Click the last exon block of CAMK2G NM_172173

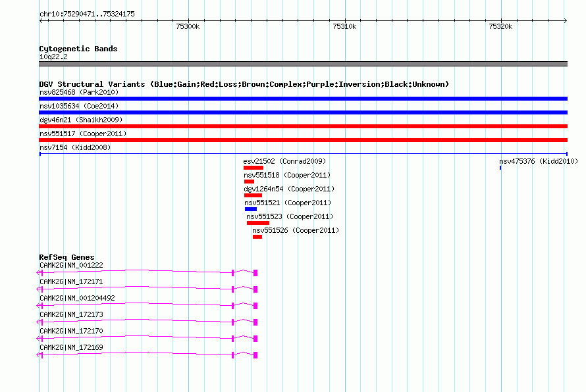(255, 322)
